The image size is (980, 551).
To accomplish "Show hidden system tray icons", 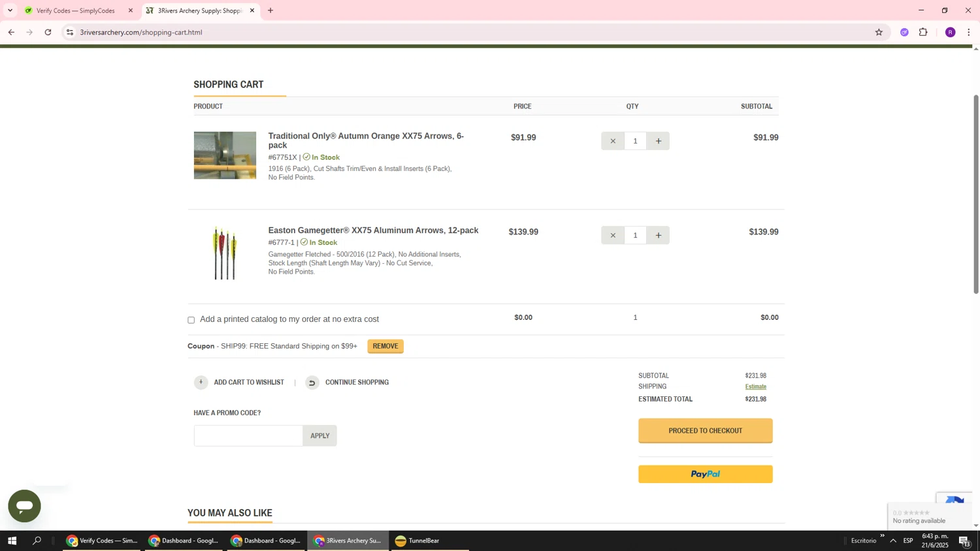I will tap(893, 541).
